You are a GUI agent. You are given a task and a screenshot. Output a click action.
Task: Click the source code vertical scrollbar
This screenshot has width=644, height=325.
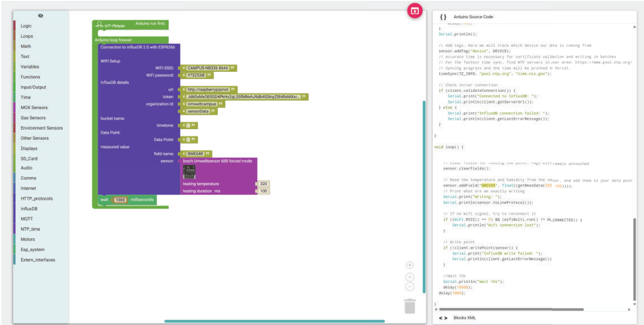634,259
